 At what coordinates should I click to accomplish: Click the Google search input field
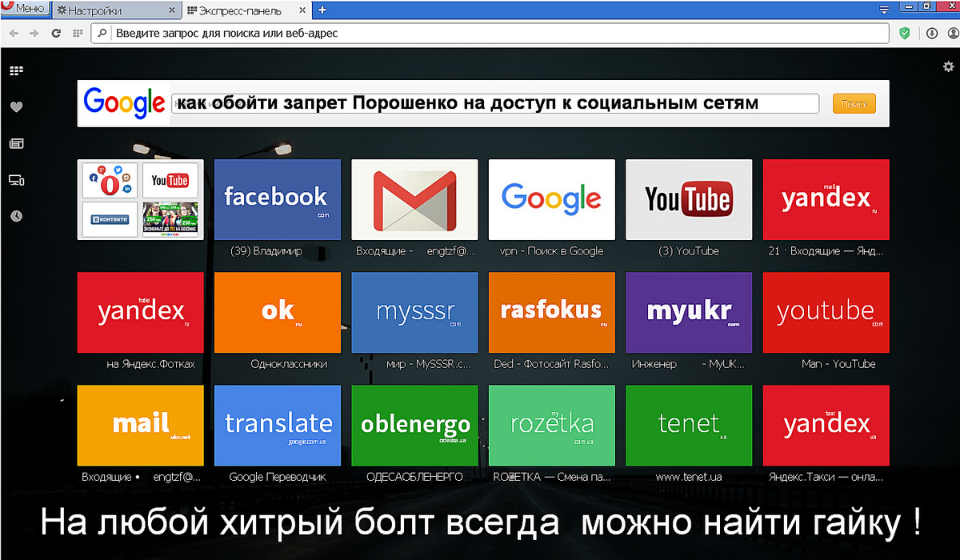495,103
